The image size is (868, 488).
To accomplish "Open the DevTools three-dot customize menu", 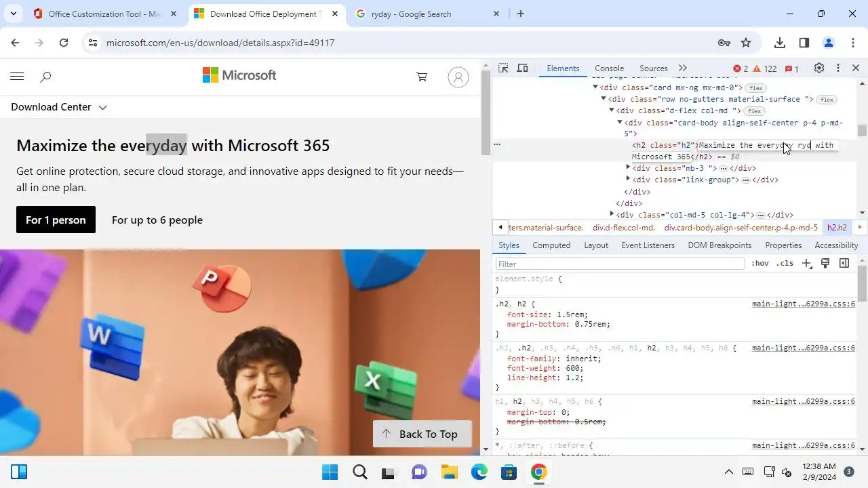I will 838,68.
